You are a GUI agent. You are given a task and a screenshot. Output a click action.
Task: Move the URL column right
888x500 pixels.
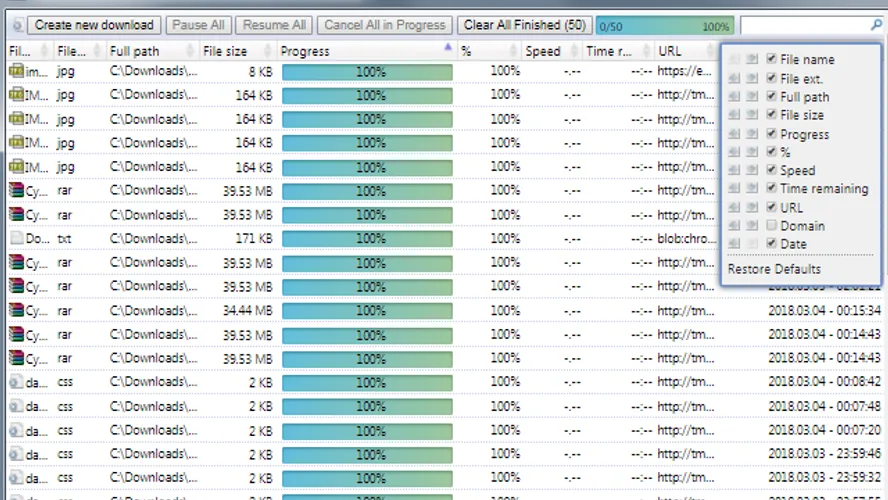point(752,207)
